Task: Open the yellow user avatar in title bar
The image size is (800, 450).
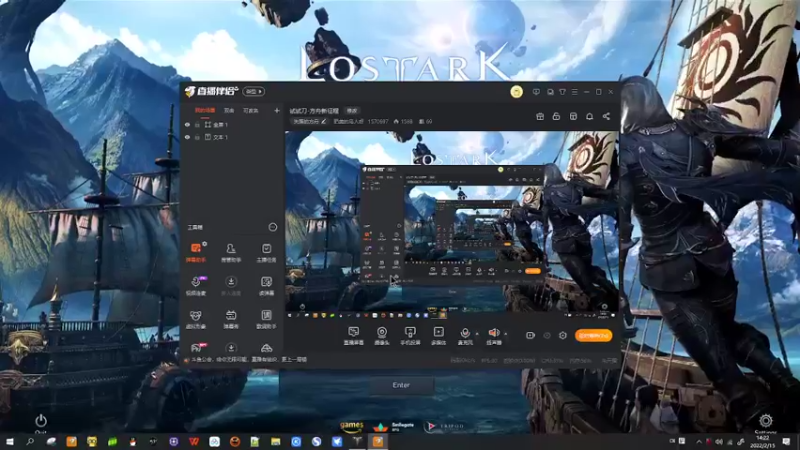Action: 516,92
